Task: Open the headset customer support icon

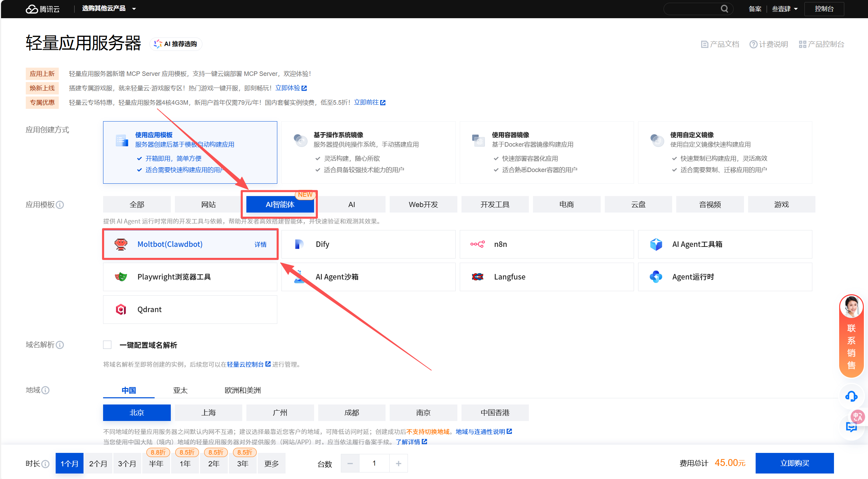Action: coord(851,397)
